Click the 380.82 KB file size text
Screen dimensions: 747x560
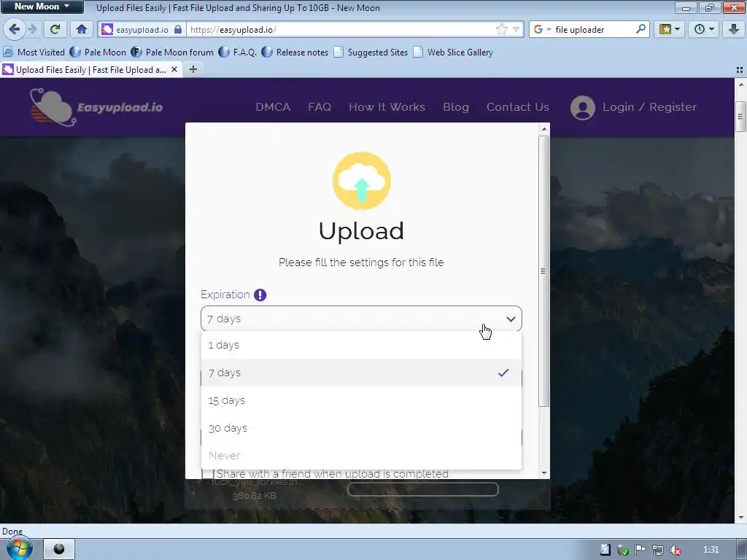255,496
